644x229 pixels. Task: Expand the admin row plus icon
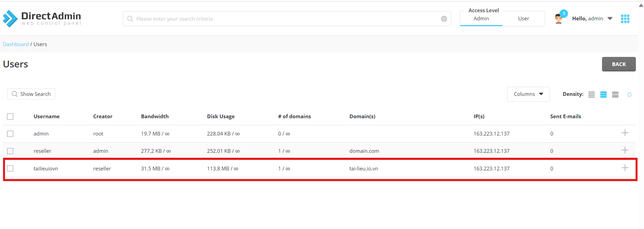click(625, 133)
